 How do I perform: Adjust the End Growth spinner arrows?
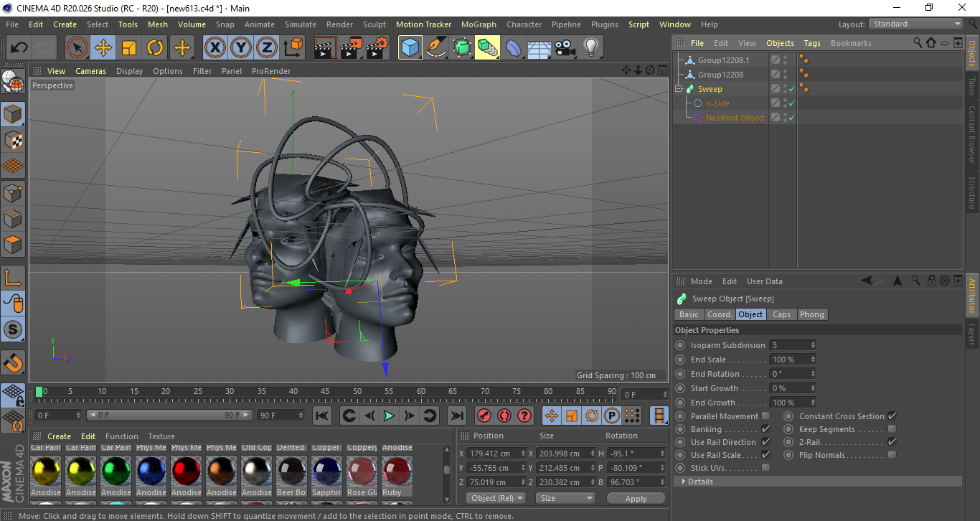[813, 403]
